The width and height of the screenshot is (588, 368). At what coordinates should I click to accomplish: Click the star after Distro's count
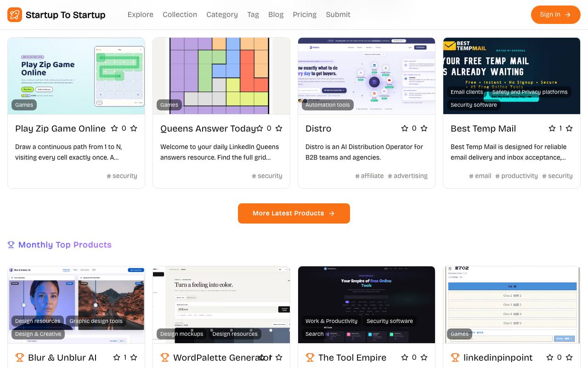tap(424, 128)
